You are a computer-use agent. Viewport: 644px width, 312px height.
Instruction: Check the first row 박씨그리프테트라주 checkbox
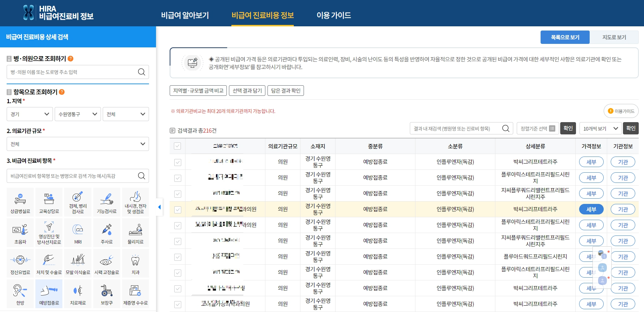coord(178,162)
